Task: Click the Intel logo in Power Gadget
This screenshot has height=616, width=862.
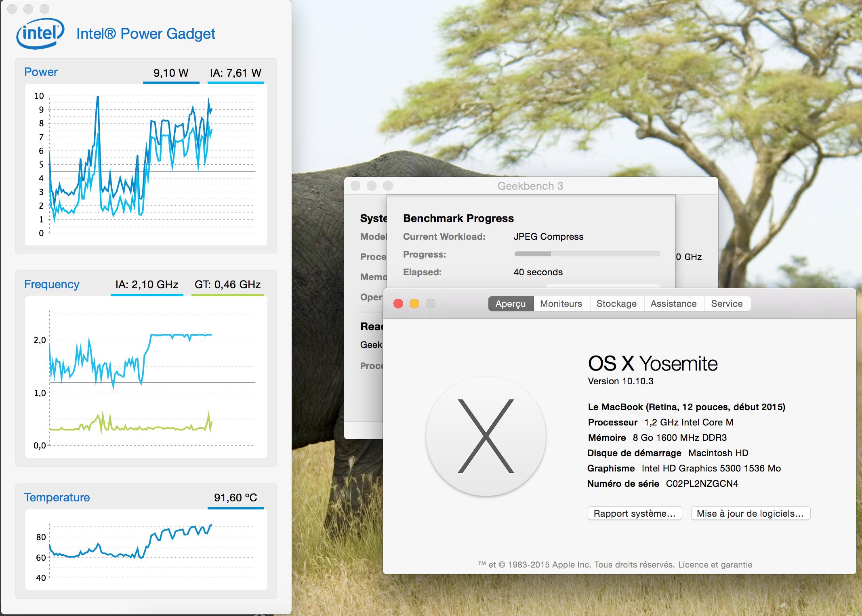Action: click(x=40, y=33)
